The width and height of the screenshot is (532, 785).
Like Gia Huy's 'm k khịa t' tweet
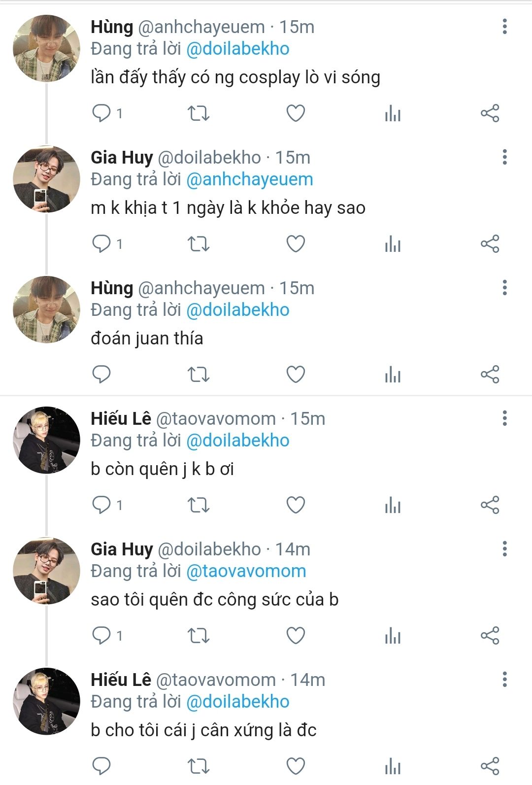pyautogui.click(x=296, y=244)
